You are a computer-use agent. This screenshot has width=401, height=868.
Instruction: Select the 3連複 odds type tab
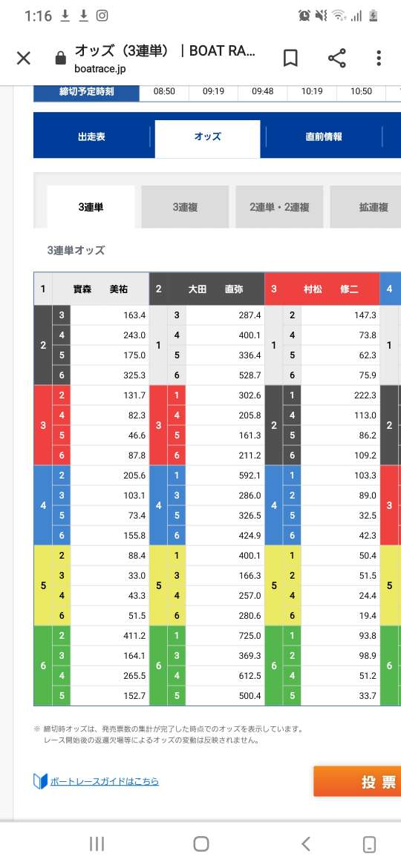pos(185,207)
